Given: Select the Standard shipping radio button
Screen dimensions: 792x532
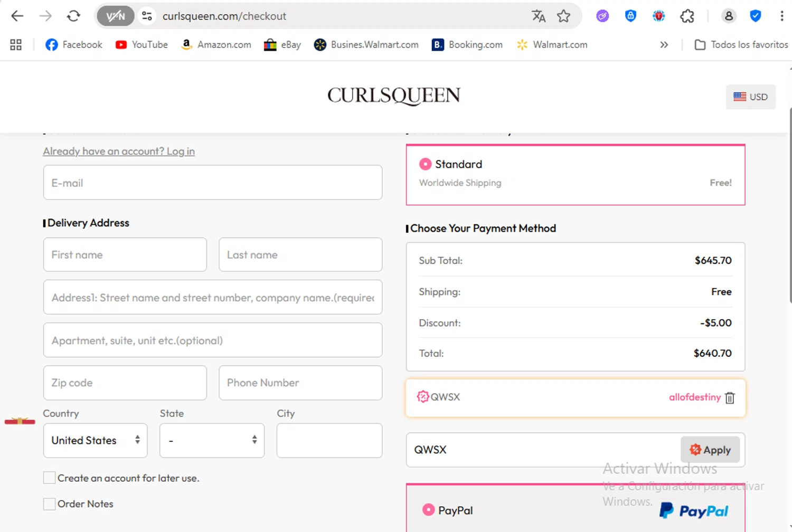Looking at the screenshot, I should (x=425, y=164).
